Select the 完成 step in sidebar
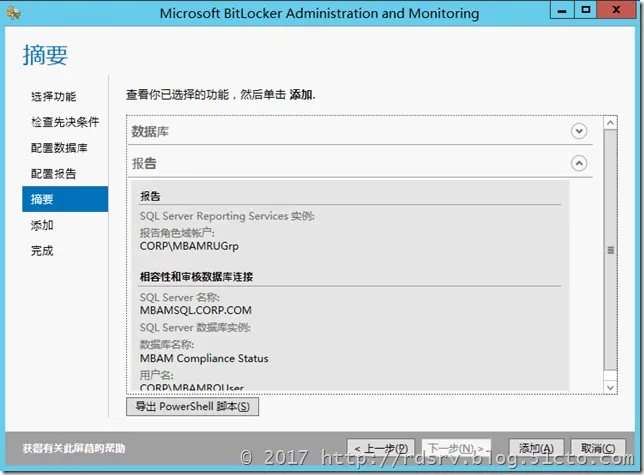644x475 pixels. pos(42,251)
